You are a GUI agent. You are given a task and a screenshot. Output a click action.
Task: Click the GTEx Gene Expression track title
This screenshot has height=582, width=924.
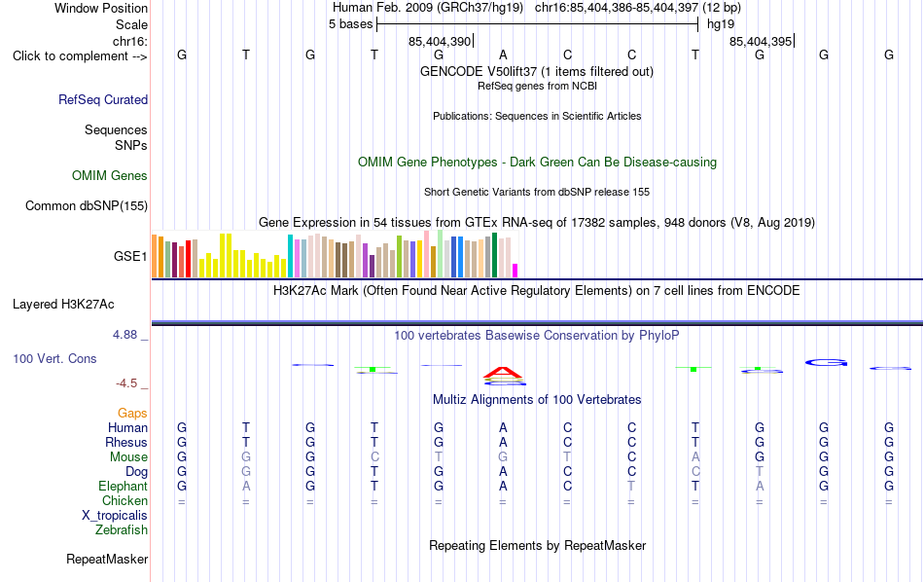(x=537, y=222)
